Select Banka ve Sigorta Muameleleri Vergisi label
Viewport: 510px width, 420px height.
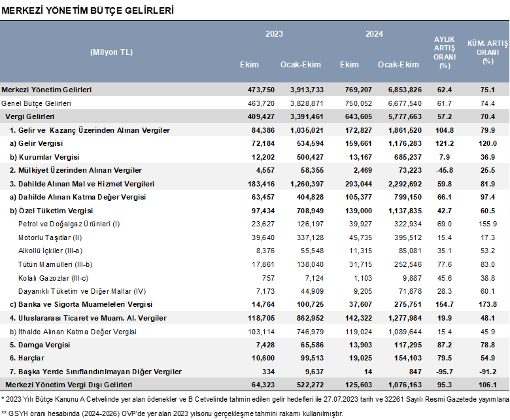pyautogui.click(x=81, y=304)
